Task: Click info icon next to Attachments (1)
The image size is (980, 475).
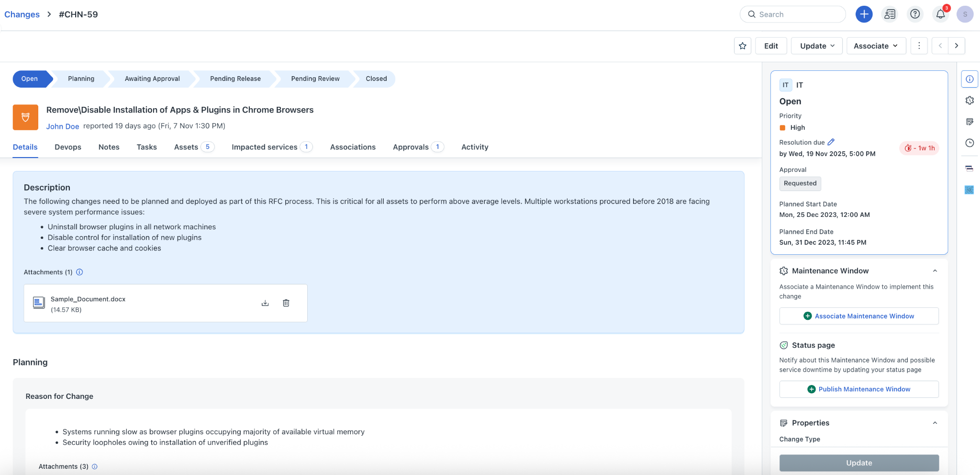Action: (x=80, y=272)
